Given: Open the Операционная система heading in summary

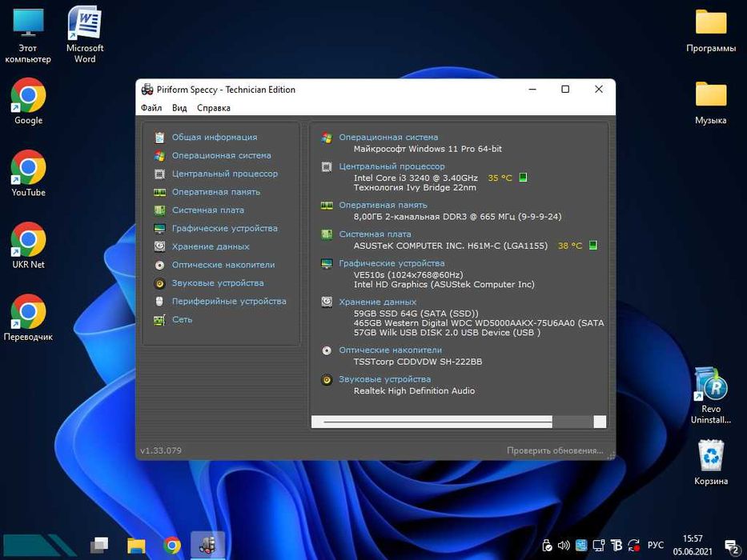Looking at the screenshot, I should tap(388, 137).
